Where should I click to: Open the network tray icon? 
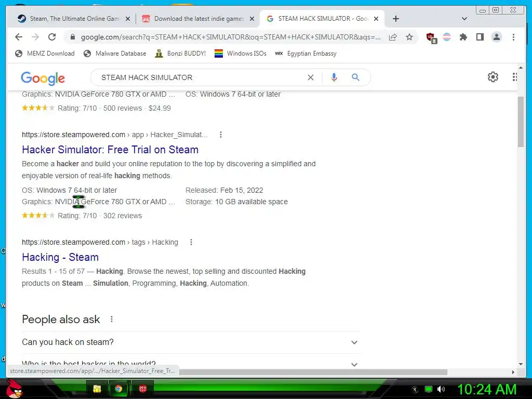(429, 389)
